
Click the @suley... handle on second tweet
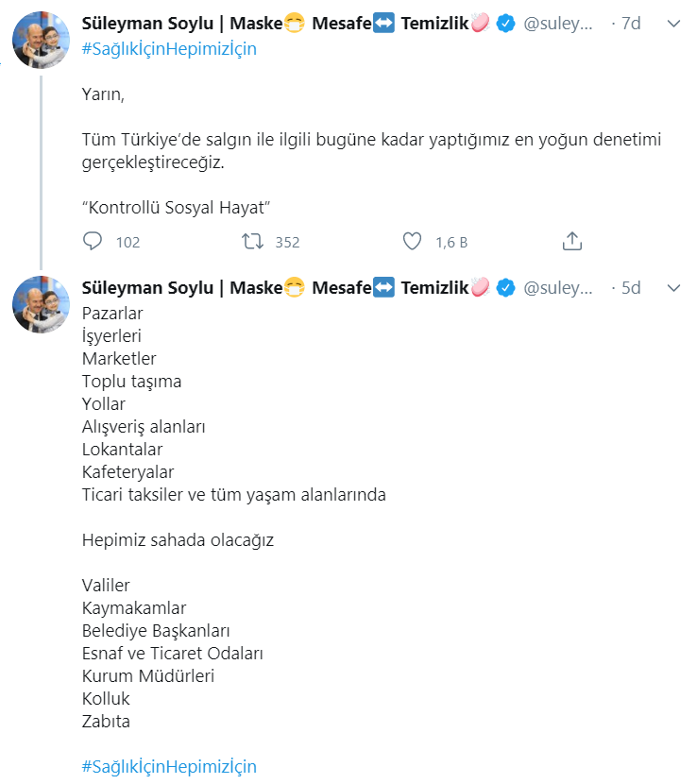(x=558, y=287)
